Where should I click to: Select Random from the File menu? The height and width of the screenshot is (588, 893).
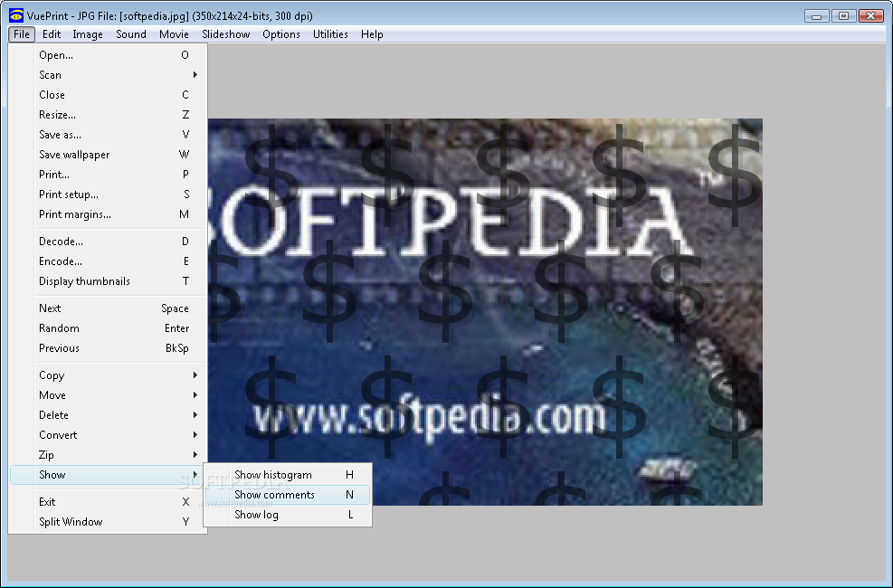click(109, 328)
